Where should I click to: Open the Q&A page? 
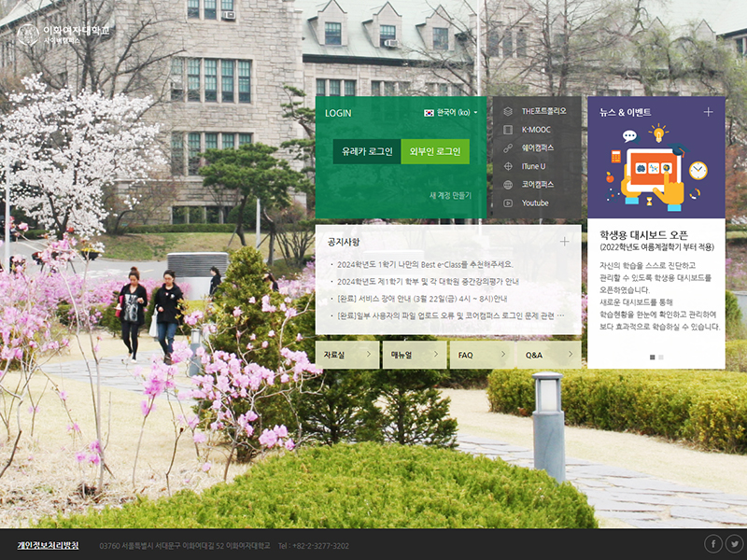pos(549,355)
